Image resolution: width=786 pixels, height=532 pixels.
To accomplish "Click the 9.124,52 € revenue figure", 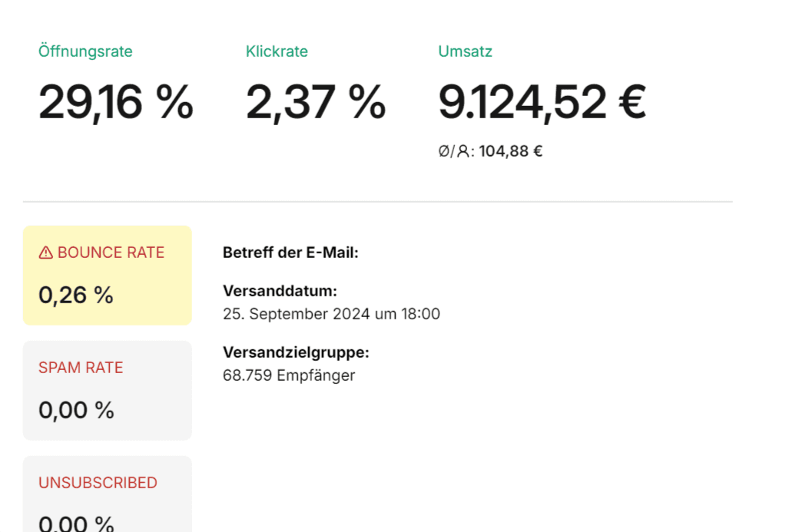I will point(542,102).
